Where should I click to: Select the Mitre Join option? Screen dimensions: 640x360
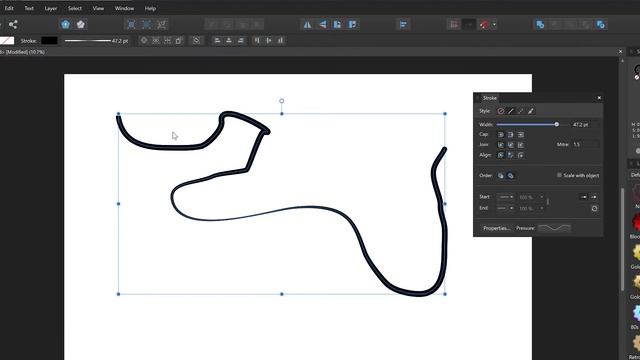tap(520, 145)
